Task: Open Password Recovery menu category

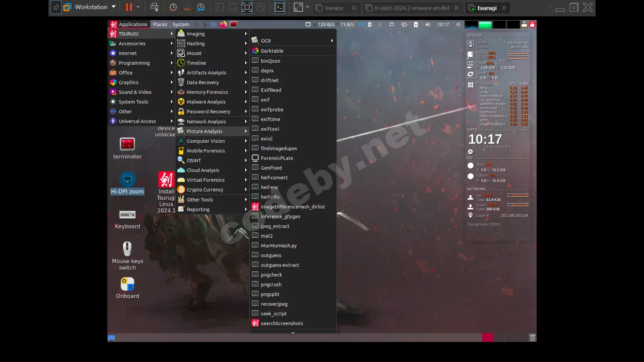Action: (212, 111)
